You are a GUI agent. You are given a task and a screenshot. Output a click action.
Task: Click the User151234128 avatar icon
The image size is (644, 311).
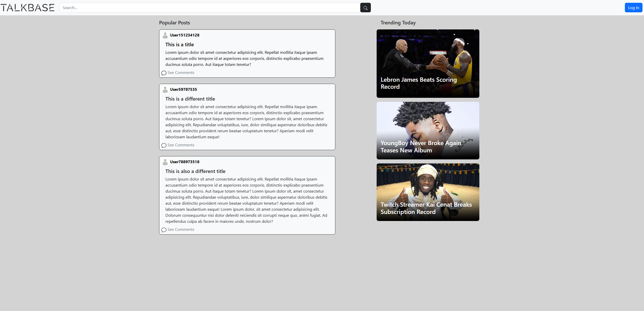click(165, 35)
